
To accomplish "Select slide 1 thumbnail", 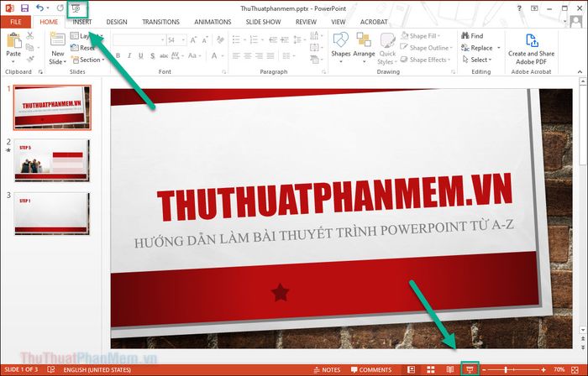I will 52,107.
